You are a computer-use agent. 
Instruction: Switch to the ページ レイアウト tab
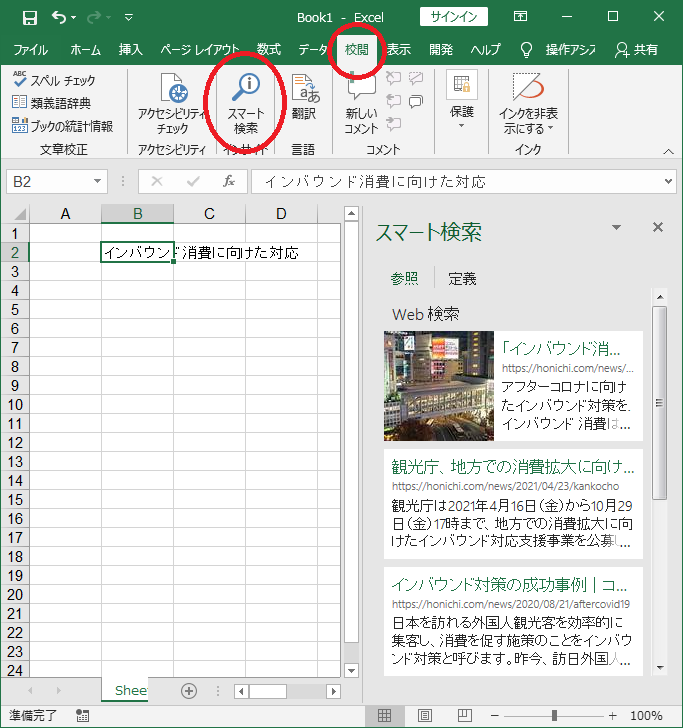pos(200,49)
